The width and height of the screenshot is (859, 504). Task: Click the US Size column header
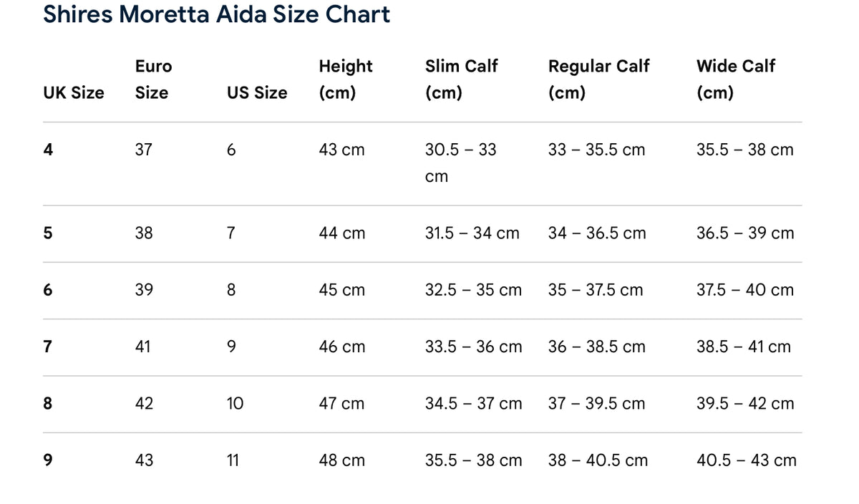[257, 93]
